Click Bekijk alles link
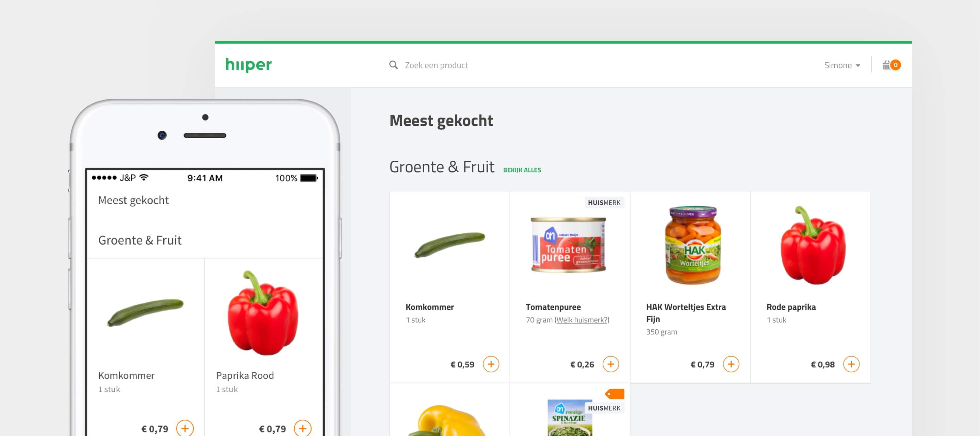 point(522,170)
